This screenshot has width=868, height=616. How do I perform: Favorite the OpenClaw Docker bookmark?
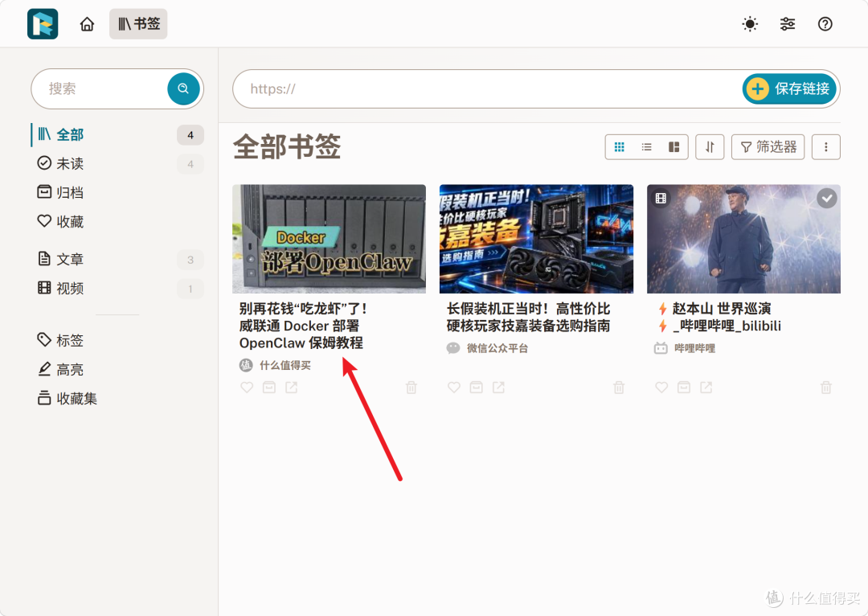point(247,388)
